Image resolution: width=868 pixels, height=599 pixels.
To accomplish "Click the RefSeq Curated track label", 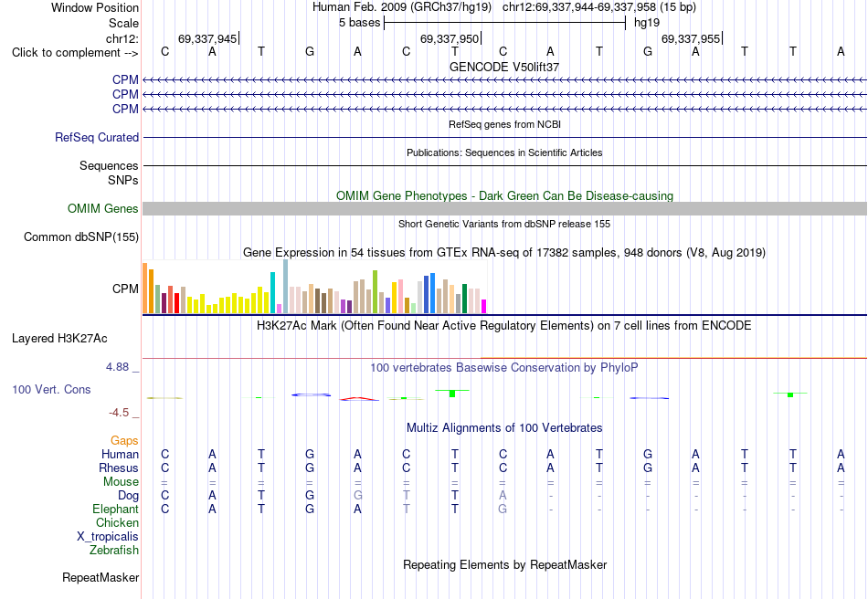I will tap(96, 137).
